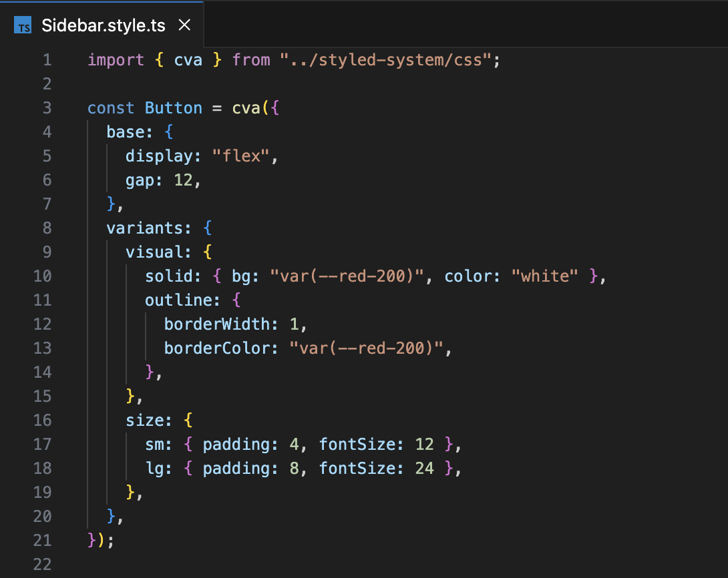
Task: Click the "white" color string value
Action: (545, 276)
